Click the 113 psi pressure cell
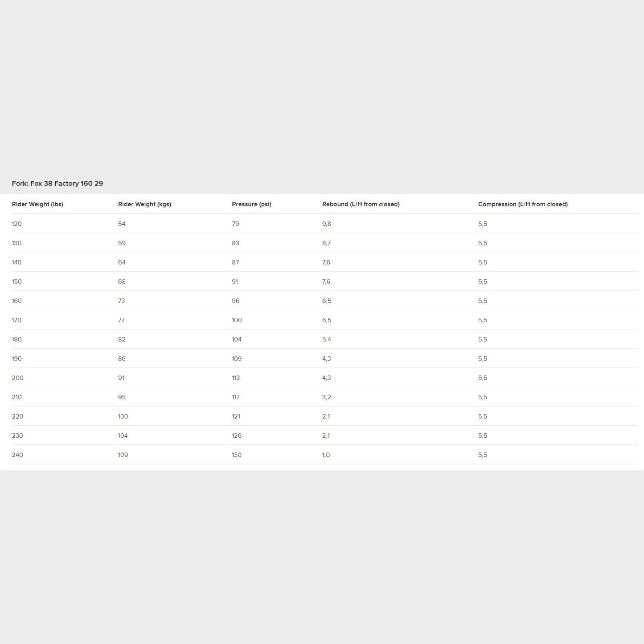 pos(236,378)
